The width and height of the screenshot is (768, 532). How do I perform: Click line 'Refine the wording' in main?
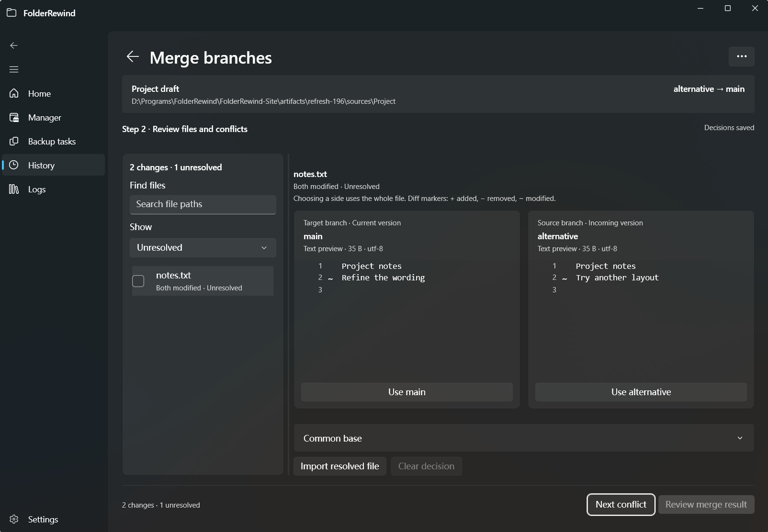click(383, 277)
